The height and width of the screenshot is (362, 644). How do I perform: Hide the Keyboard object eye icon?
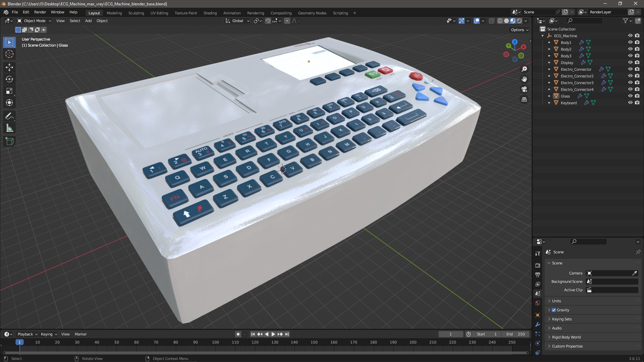tap(630, 103)
